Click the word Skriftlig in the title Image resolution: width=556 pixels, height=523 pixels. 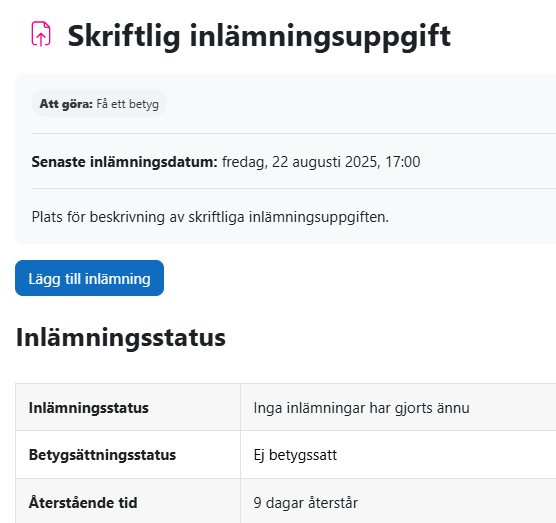[124, 37]
